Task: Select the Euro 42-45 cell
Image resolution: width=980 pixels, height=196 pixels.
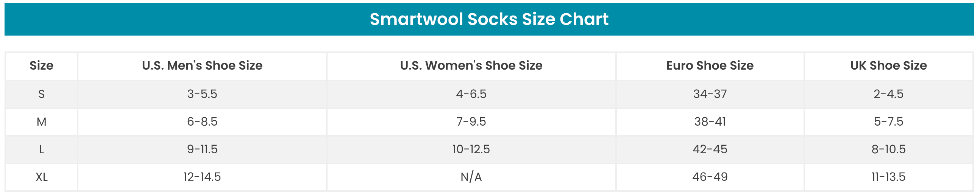Action: [710, 149]
